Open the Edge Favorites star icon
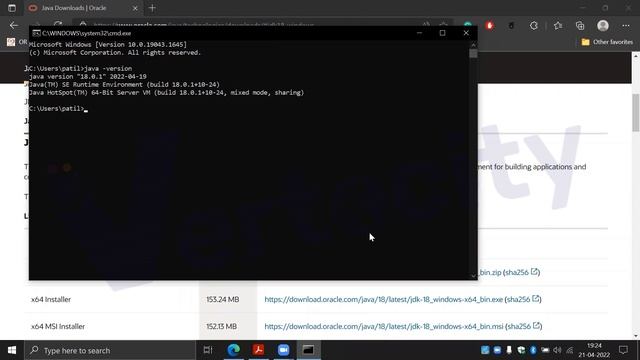Viewport: 640px width, 360px height. tap(558, 26)
